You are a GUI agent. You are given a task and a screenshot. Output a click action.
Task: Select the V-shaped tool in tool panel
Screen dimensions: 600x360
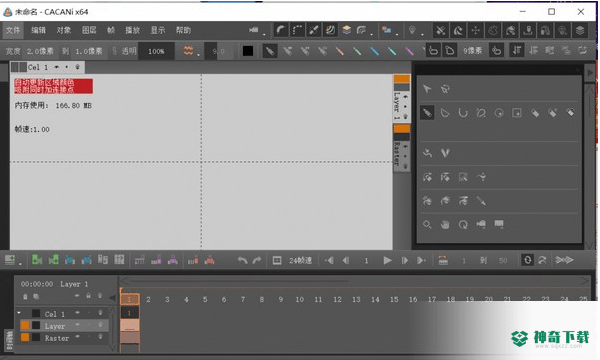click(x=445, y=153)
